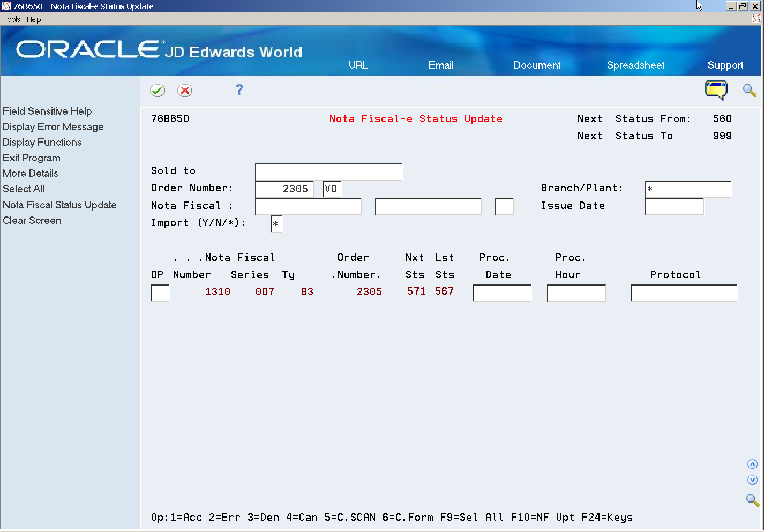Click the Next Status From value 560
The height and width of the screenshot is (532, 764).
tap(722, 118)
